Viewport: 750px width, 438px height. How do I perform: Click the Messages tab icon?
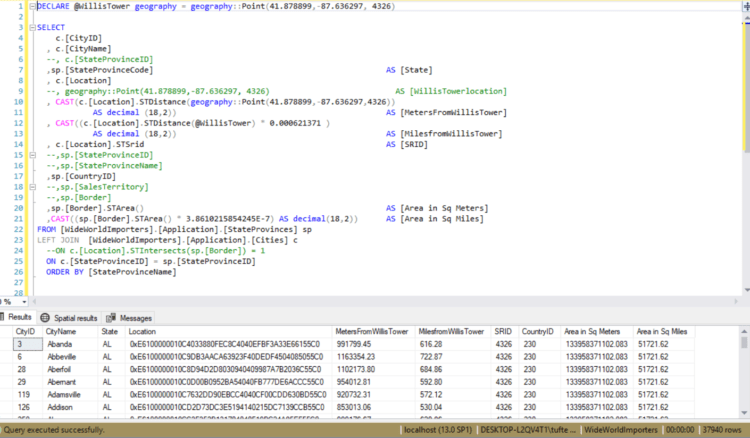click(x=111, y=318)
